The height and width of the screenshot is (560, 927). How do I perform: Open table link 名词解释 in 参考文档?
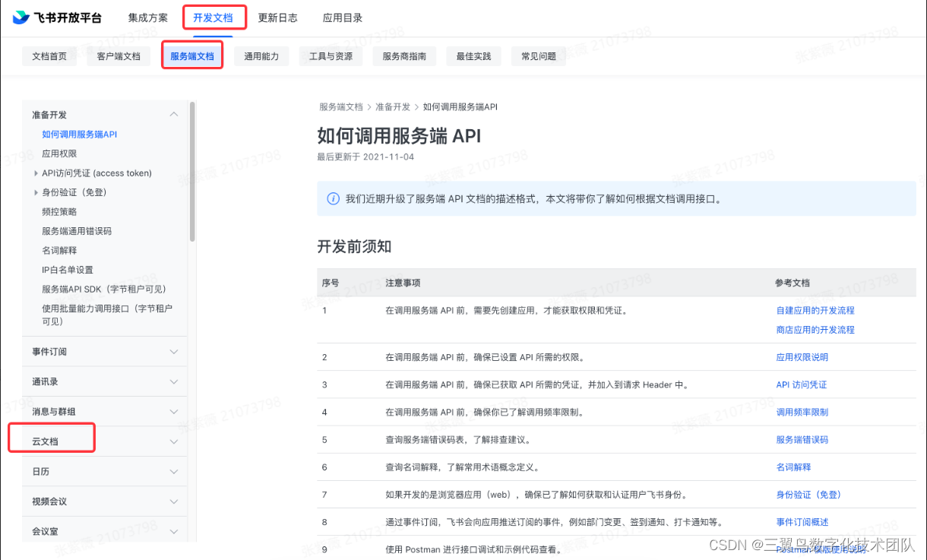(x=793, y=467)
